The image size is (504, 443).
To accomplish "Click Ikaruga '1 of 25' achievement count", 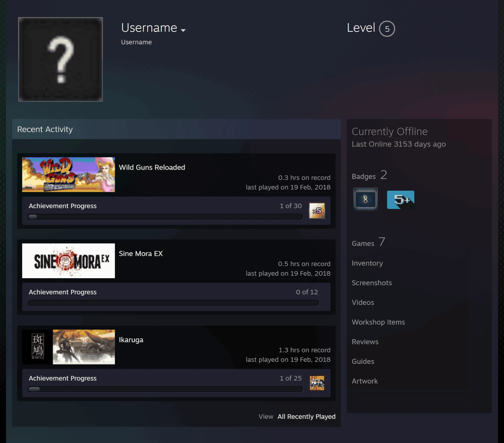I will [x=291, y=378].
